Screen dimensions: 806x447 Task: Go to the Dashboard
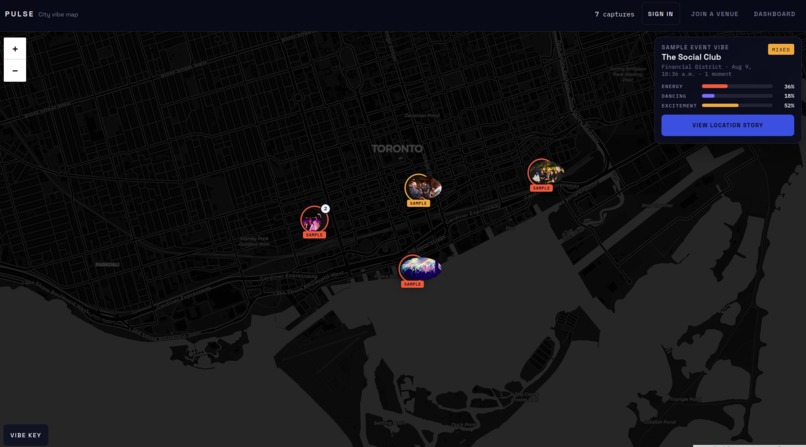774,14
